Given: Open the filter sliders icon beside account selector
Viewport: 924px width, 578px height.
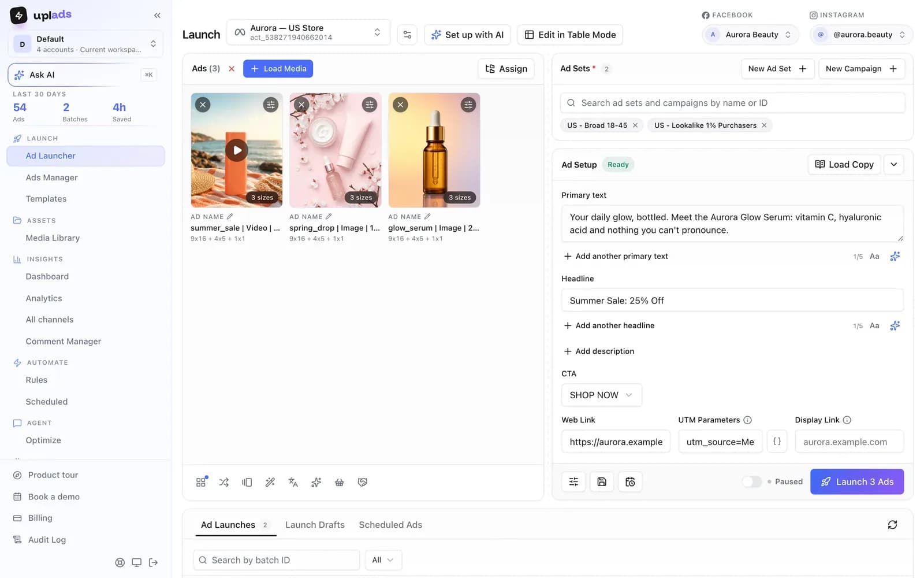Looking at the screenshot, I should pyautogui.click(x=407, y=35).
